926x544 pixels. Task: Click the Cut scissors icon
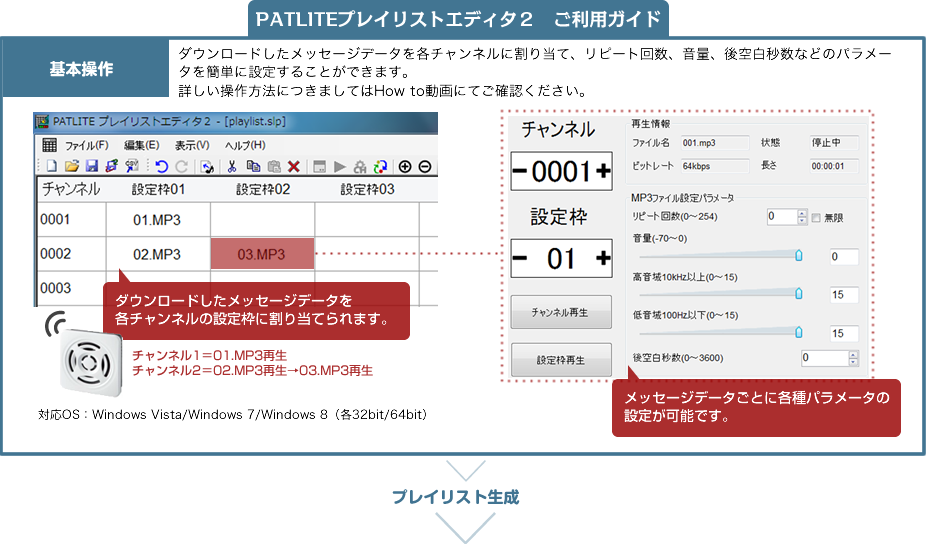tap(232, 167)
